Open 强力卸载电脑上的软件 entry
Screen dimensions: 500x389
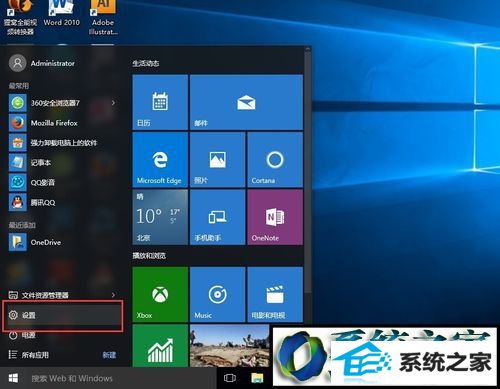[x=63, y=143]
